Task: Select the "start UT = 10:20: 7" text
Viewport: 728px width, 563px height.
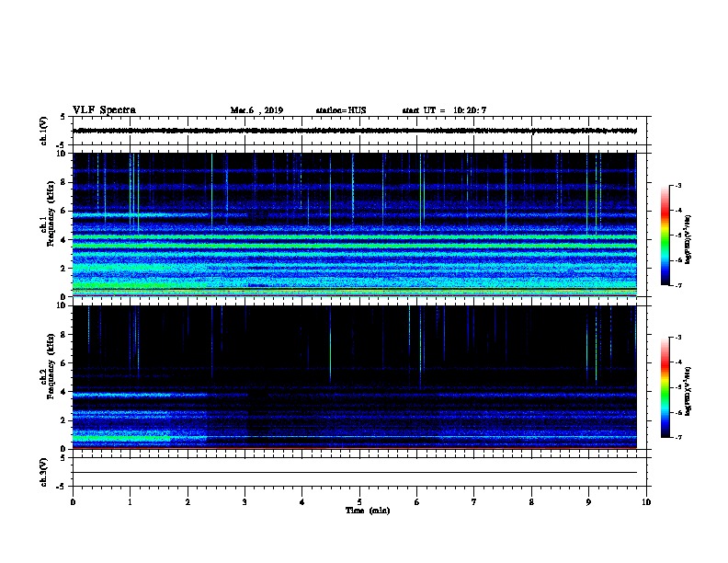Action: [x=444, y=110]
